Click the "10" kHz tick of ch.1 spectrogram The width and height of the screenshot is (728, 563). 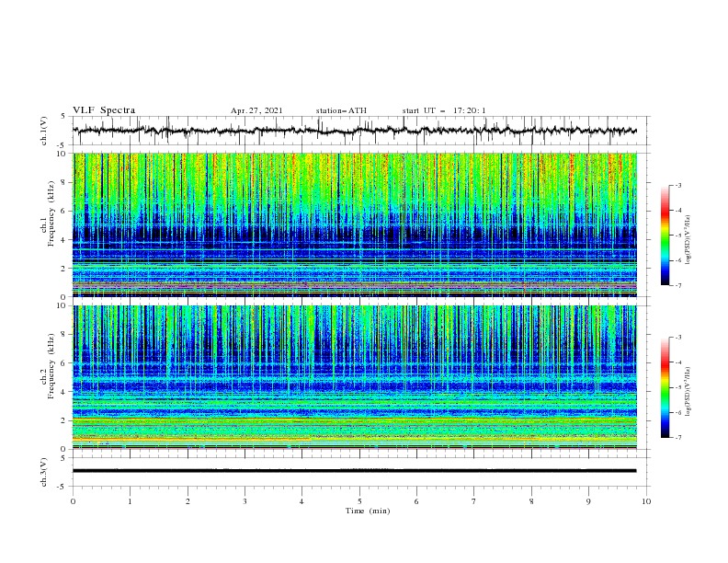63,154
